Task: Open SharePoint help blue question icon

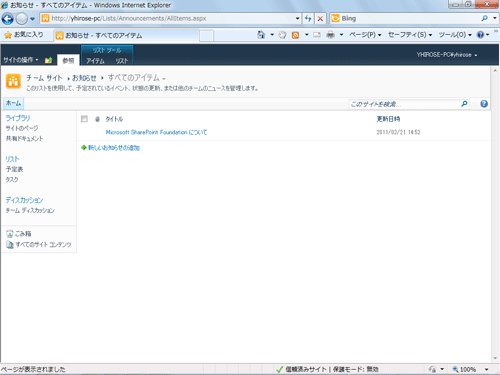Action: coord(484,104)
